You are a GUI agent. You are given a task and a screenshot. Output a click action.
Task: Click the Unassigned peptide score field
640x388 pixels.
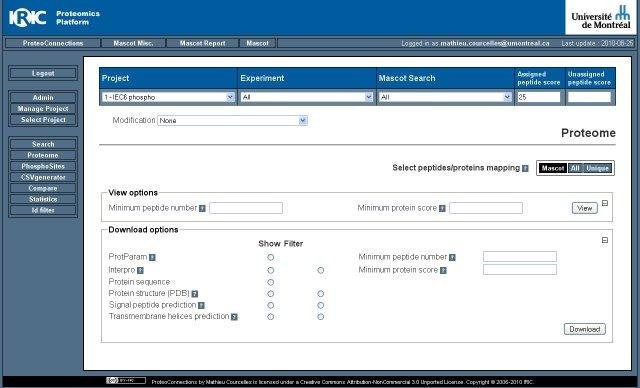[x=589, y=97]
